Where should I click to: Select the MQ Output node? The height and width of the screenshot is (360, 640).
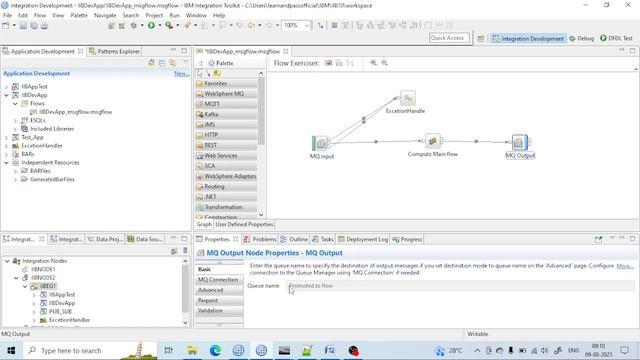(x=520, y=142)
